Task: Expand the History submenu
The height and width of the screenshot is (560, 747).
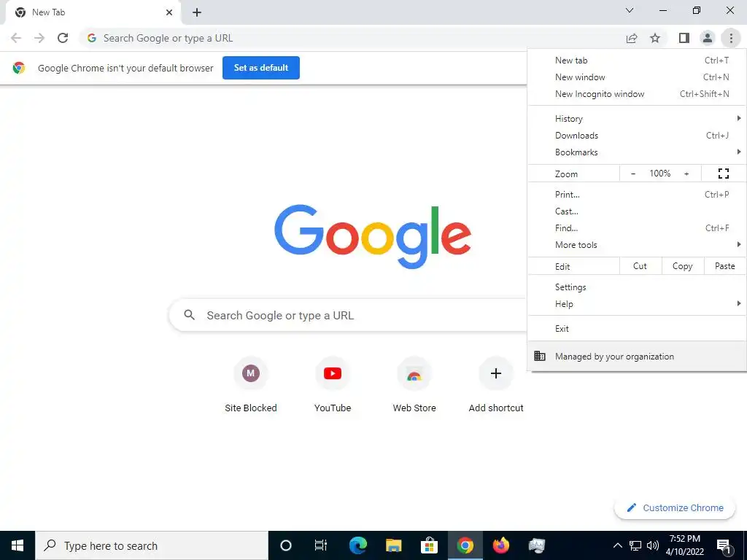Action: coord(638,119)
